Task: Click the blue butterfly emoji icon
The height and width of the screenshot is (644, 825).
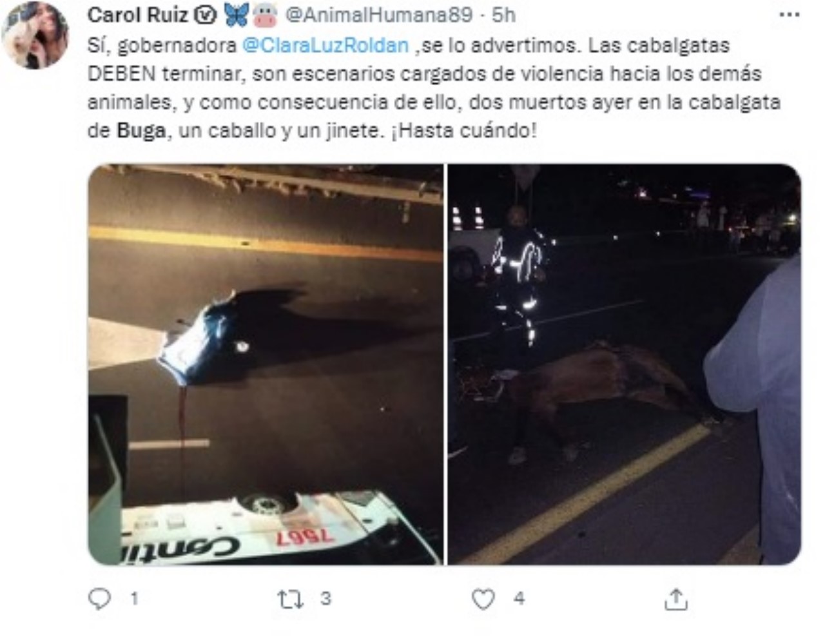Action: (237, 15)
